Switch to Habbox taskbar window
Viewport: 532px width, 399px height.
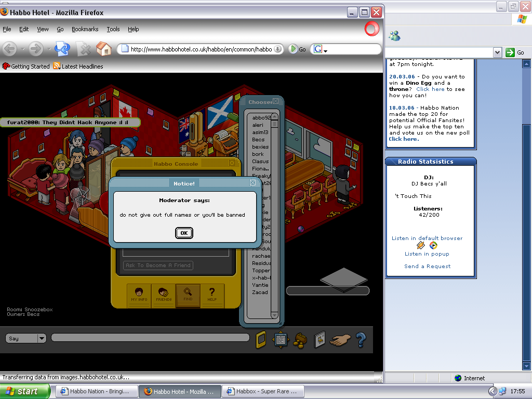coord(262,391)
